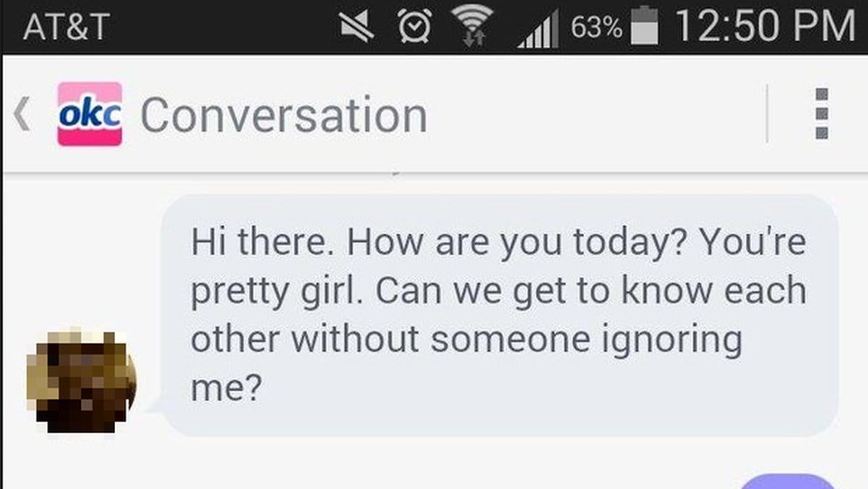The height and width of the screenshot is (489, 868).
Task: Tap the words "Hi there." in message
Action: 262,242
